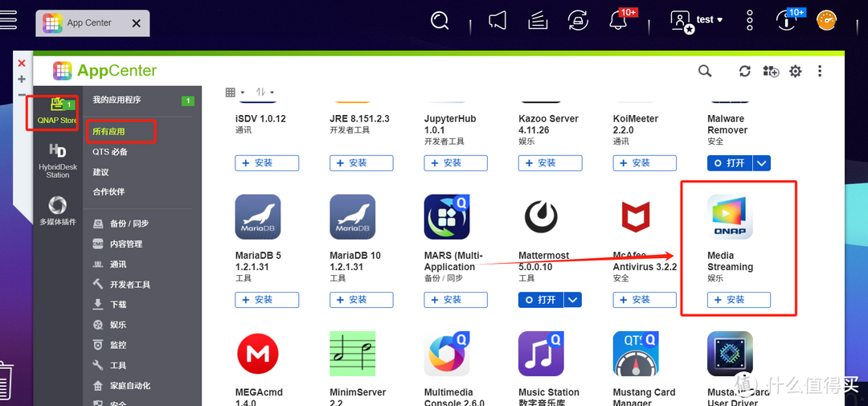Select 娱乐 category in sidebar
The width and height of the screenshot is (868, 406).
pos(109,325)
